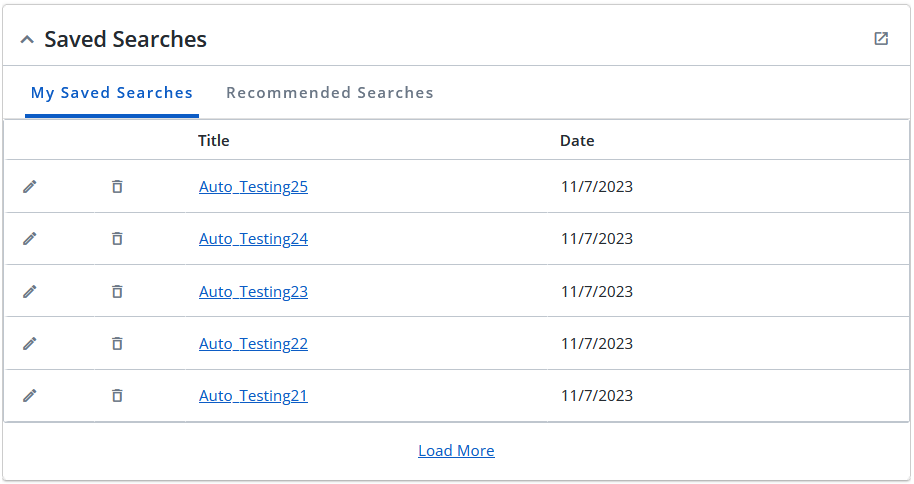Edit the Auto_Testing23 saved search
The image size is (914, 484).
(x=30, y=292)
